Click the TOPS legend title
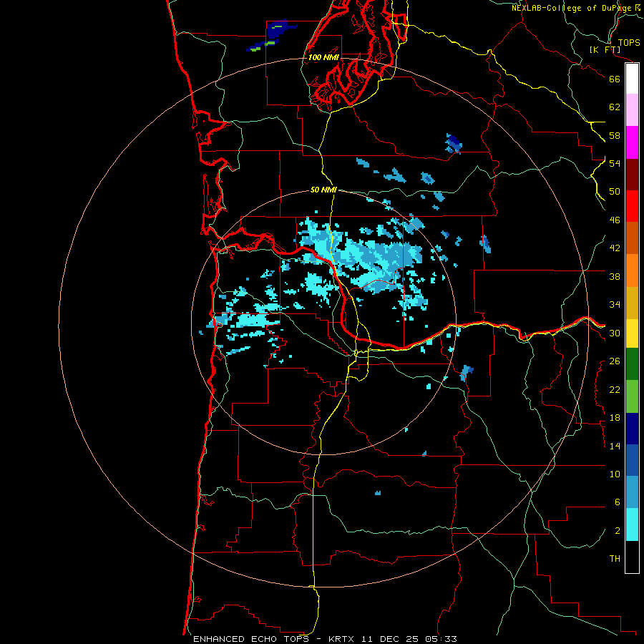644x644 pixels. [629, 42]
